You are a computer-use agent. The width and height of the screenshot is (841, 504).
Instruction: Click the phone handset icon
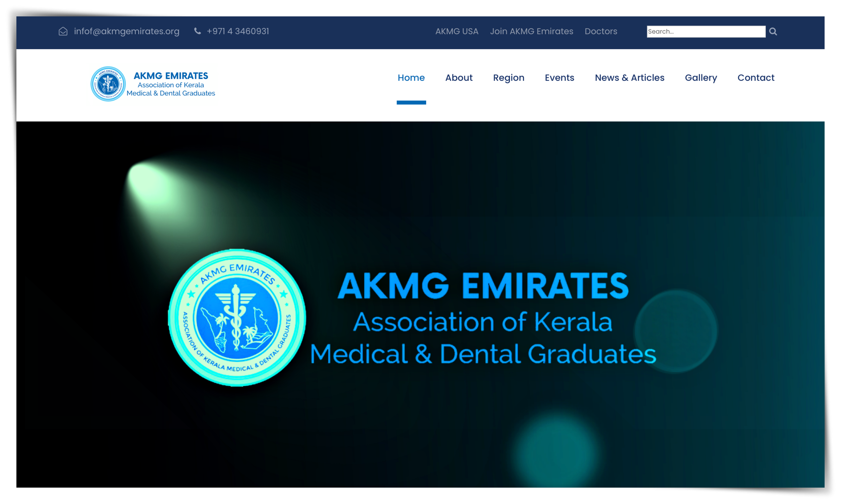[197, 31]
